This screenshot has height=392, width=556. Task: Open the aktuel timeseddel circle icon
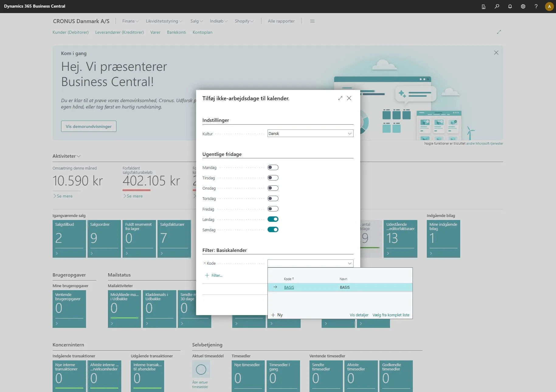pyautogui.click(x=201, y=370)
